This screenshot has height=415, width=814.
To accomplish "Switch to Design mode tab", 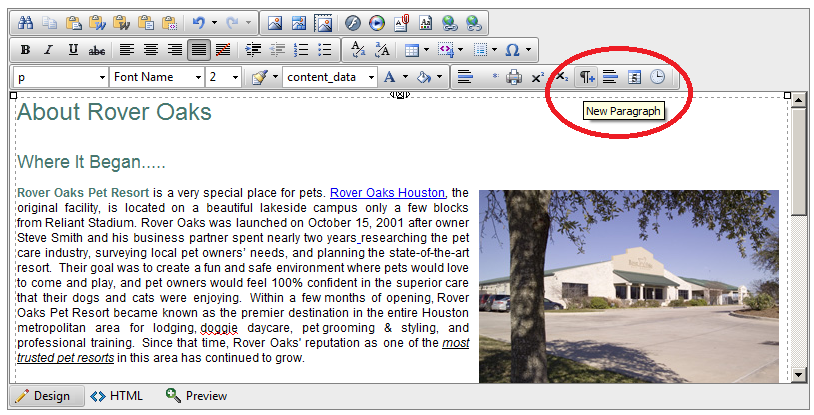I will 47,396.
